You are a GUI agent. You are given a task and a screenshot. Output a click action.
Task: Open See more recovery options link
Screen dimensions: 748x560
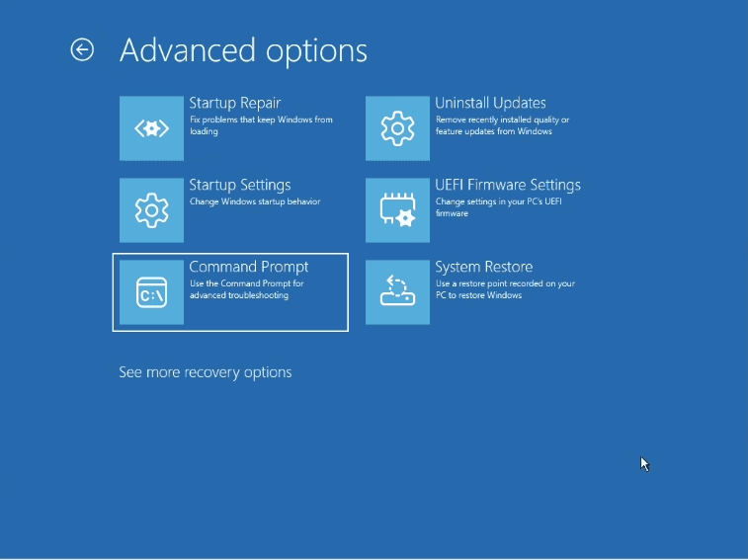(x=206, y=372)
